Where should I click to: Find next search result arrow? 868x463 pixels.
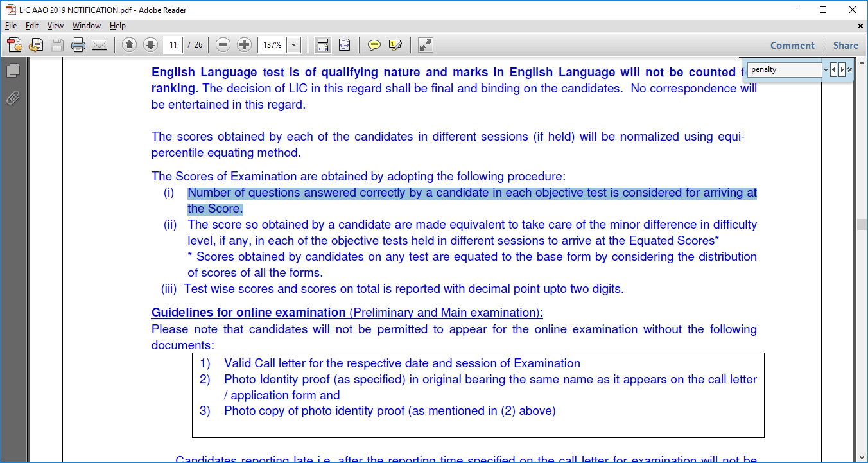(842, 69)
